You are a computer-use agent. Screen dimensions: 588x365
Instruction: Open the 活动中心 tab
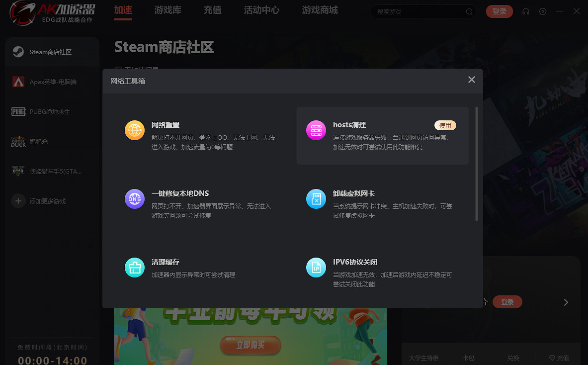point(261,10)
